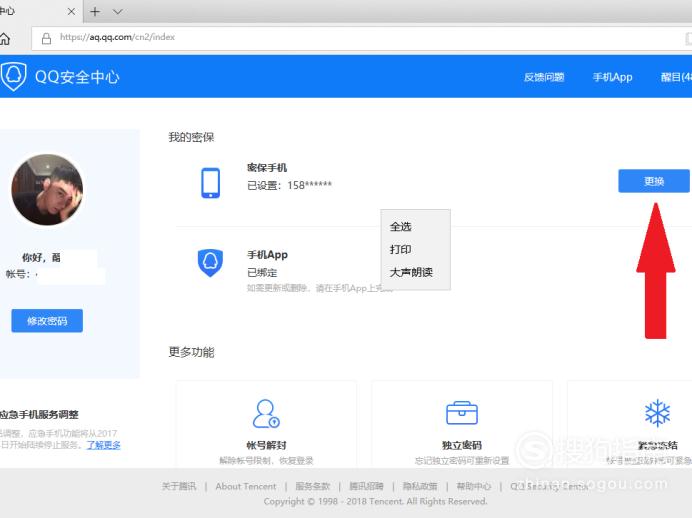Open 腾讯招聘 footer link

(x=366, y=486)
